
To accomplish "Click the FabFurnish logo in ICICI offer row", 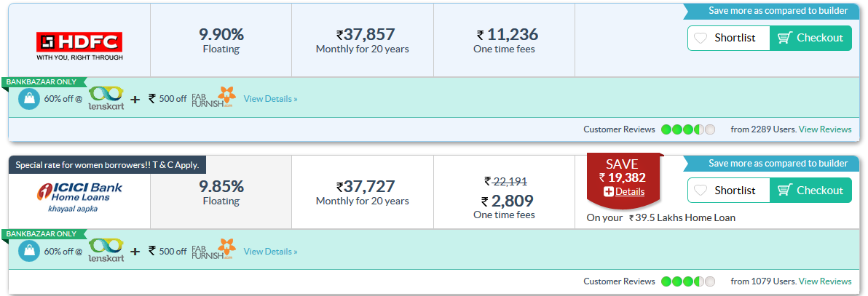I will (x=213, y=250).
